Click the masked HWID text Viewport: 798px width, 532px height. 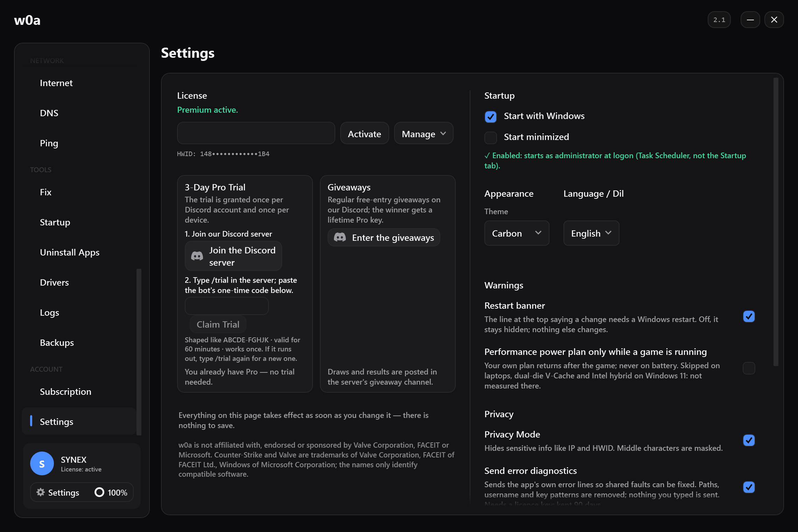pyautogui.click(x=223, y=154)
